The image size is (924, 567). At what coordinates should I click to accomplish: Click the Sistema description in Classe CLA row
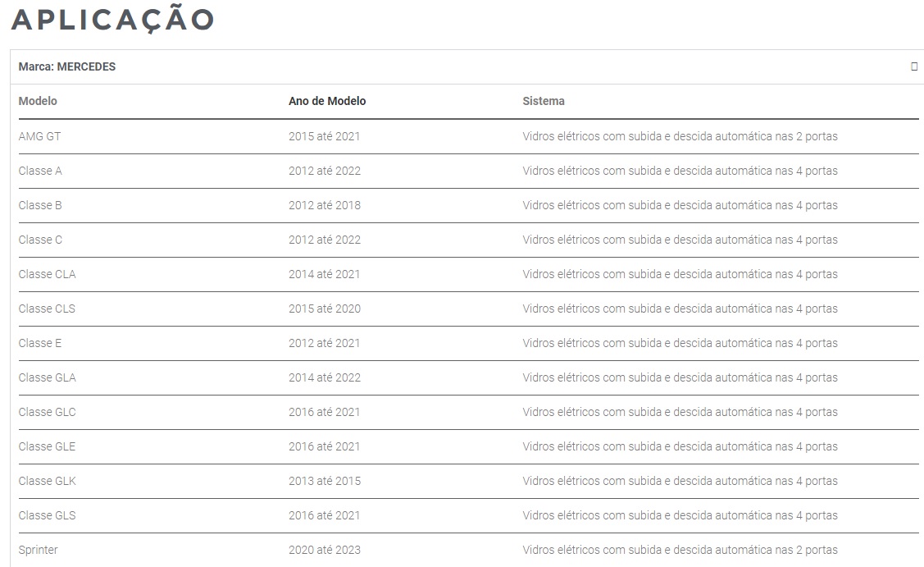[x=680, y=274]
